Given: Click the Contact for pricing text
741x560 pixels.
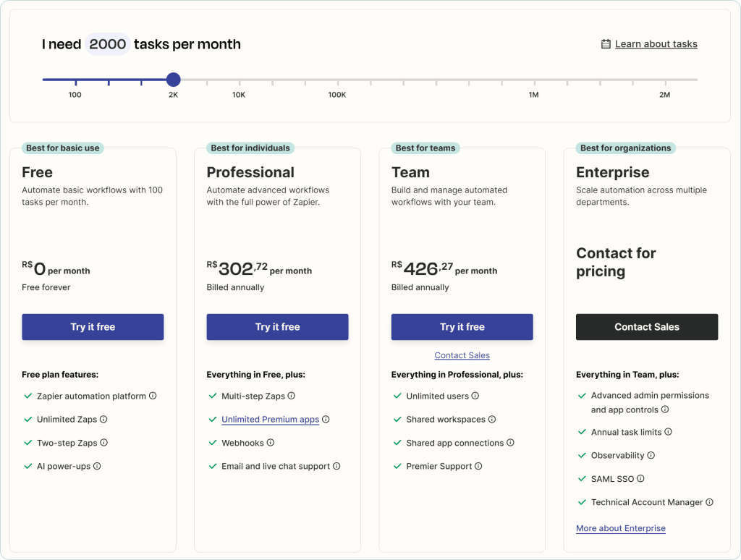Looking at the screenshot, I should pos(616,262).
